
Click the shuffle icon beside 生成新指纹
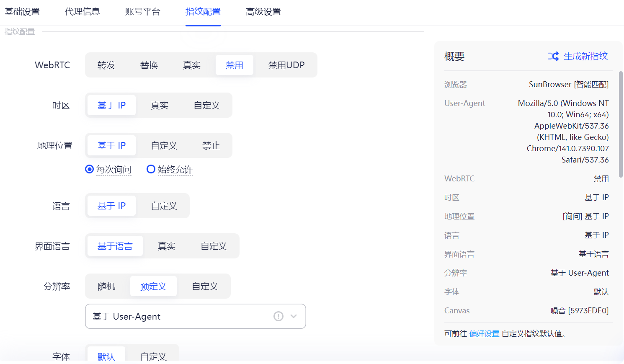554,56
